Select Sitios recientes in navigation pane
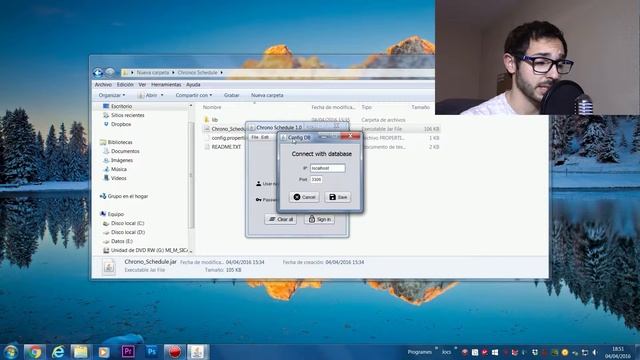 pos(124,115)
